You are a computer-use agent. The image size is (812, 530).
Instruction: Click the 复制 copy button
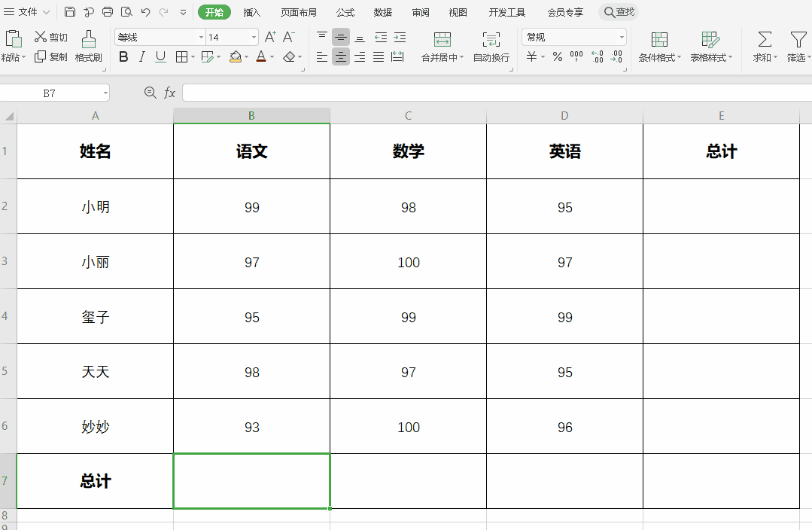51,56
